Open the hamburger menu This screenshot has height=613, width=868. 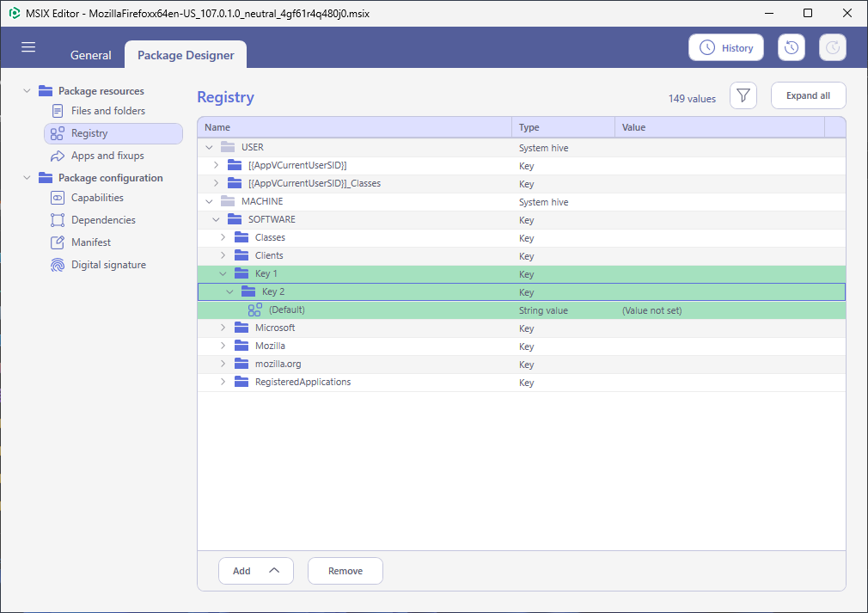(28, 47)
